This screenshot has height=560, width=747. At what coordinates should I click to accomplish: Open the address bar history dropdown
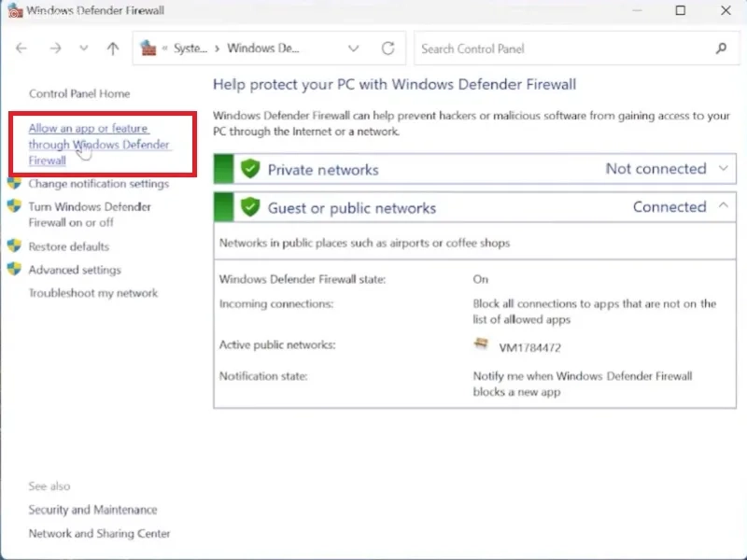[x=353, y=49]
